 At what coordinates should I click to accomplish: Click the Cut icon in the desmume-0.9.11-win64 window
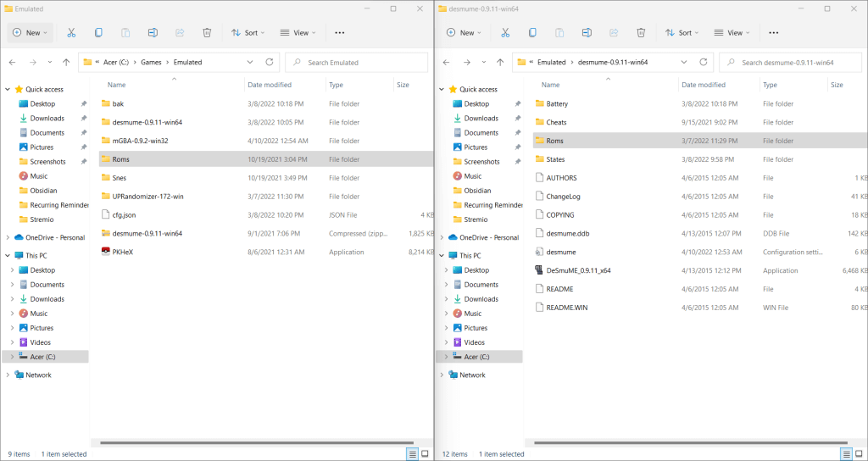tap(505, 33)
